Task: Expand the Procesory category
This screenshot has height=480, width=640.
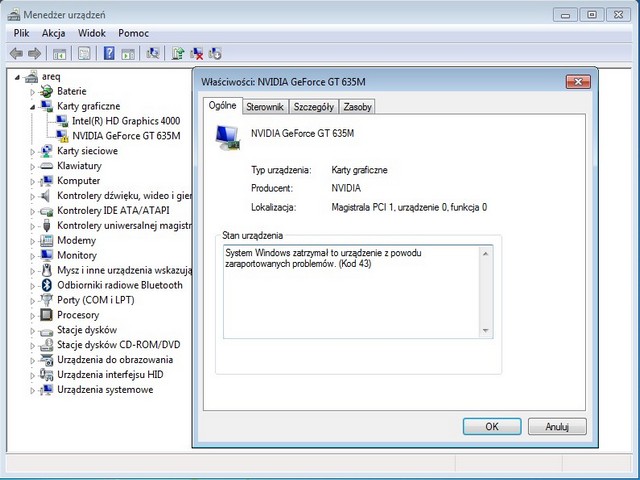Action: (x=33, y=315)
